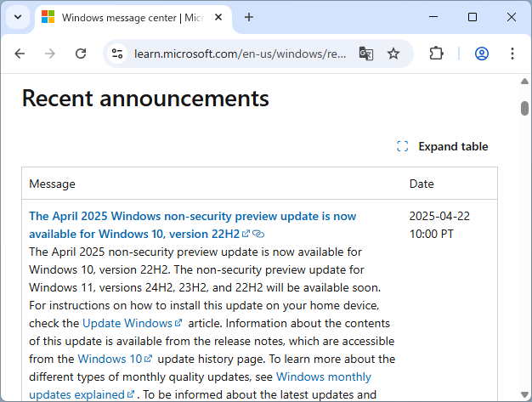The width and height of the screenshot is (532, 402).
Task: Open the Chrome three-dot menu
Action: point(512,54)
